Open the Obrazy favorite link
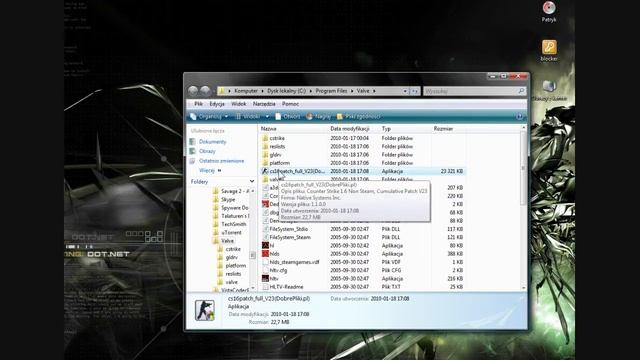This screenshot has width=640, height=360. click(207, 151)
